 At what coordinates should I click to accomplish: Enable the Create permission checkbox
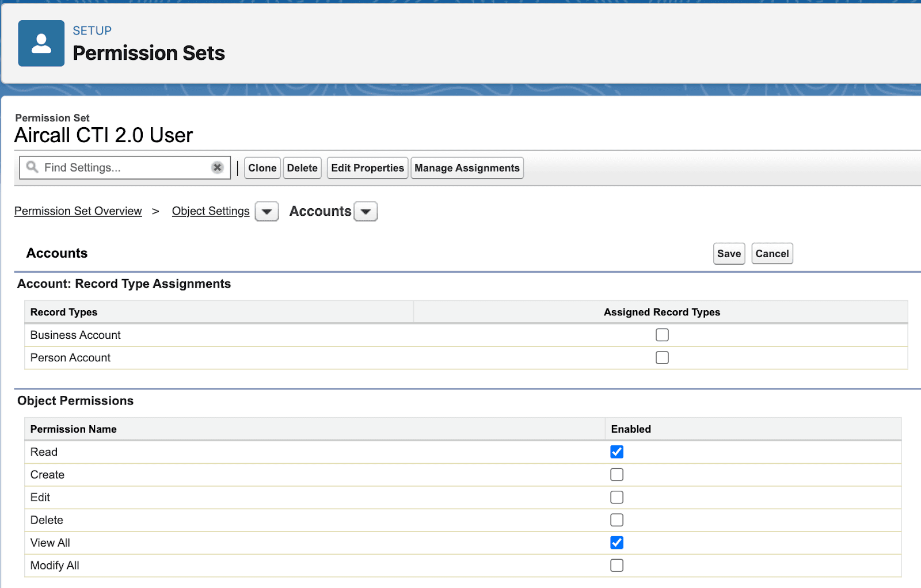tap(616, 475)
